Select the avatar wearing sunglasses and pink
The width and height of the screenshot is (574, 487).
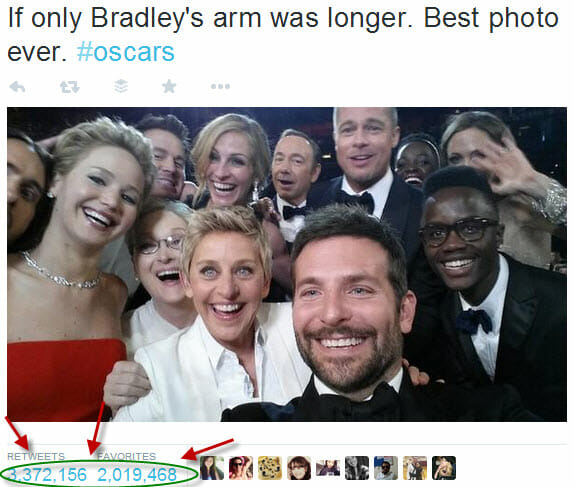[x=241, y=468]
